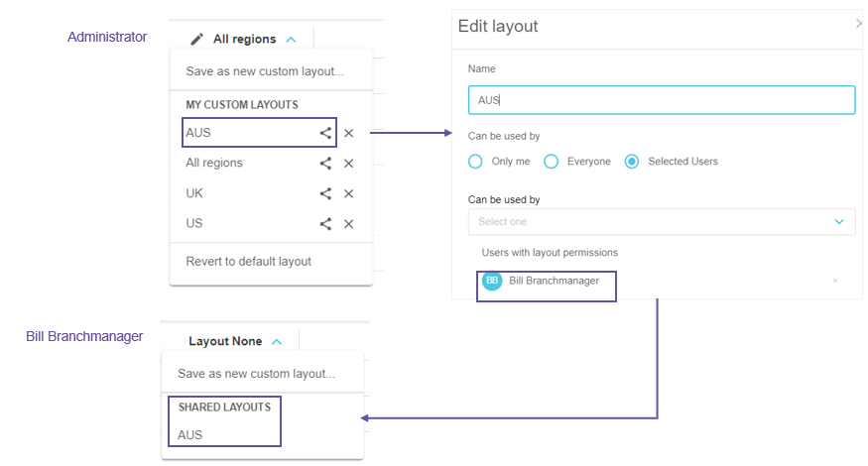Click the pencil edit icon beside All regions
The height and width of the screenshot is (466, 868).
pos(196,40)
